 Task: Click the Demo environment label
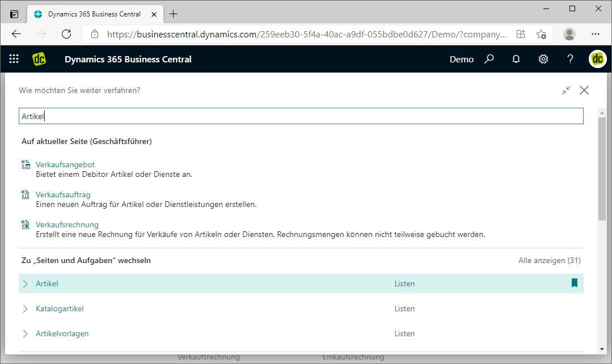click(461, 60)
